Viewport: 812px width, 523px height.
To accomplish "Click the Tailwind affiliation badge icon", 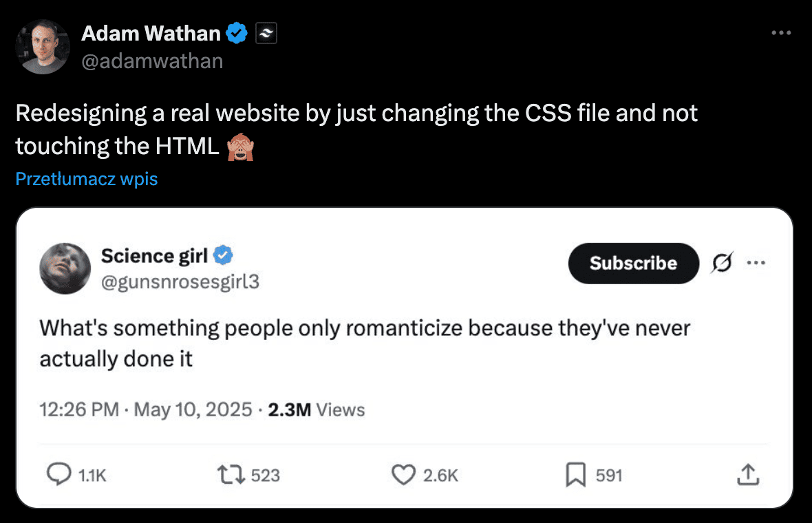I will coord(266,34).
